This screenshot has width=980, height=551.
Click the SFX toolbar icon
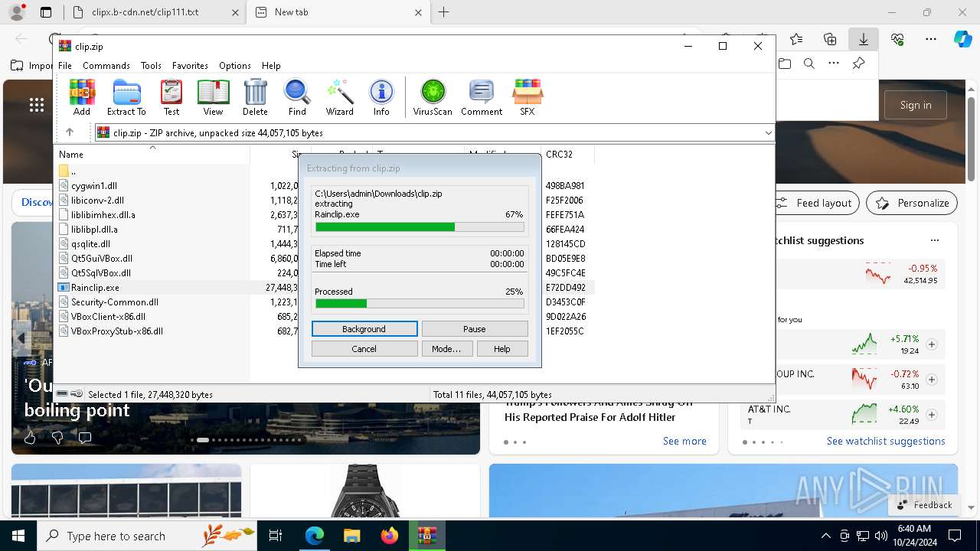[x=528, y=97]
